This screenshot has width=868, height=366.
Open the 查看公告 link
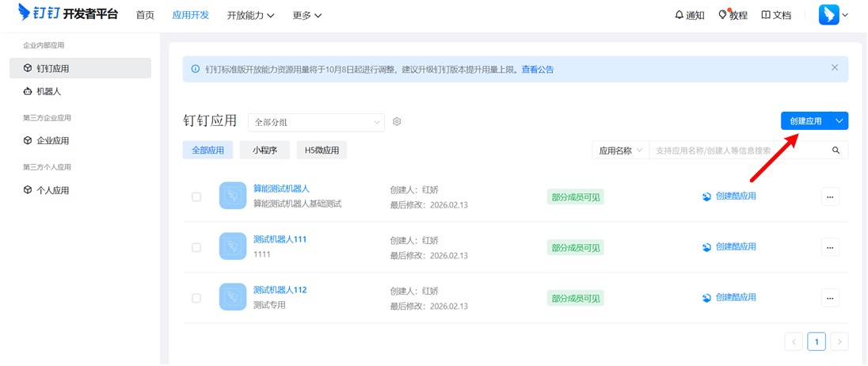point(537,70)
